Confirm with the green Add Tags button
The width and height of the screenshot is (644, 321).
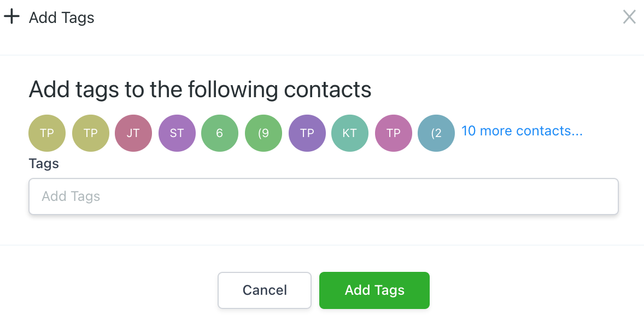pyautogui.click(x=374, y=290)
